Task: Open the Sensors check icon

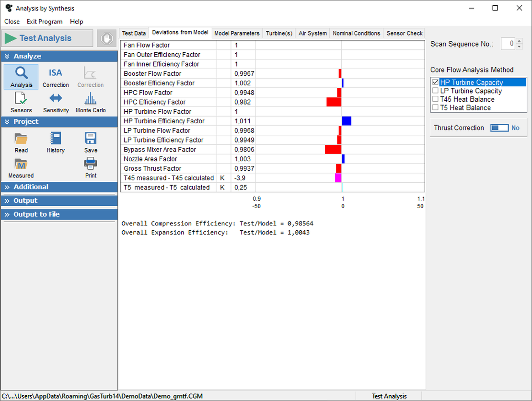Action: [21, 102]
